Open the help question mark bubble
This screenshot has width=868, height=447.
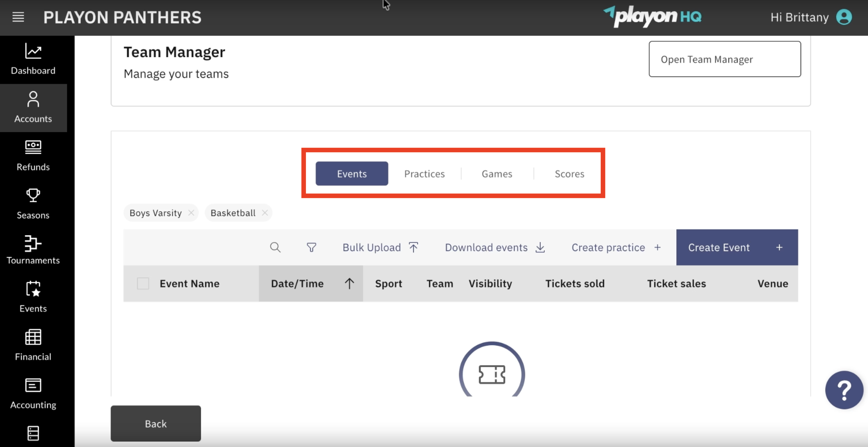click(844, 390)
